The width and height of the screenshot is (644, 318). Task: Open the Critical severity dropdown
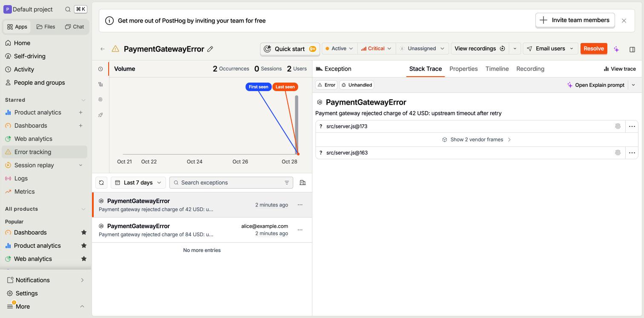[x=377, y=49]
